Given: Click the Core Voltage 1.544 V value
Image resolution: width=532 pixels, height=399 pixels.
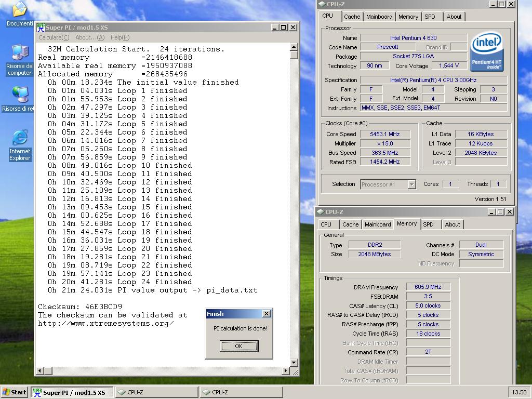Looking at the screenshot, I should (x=448, y=66).
